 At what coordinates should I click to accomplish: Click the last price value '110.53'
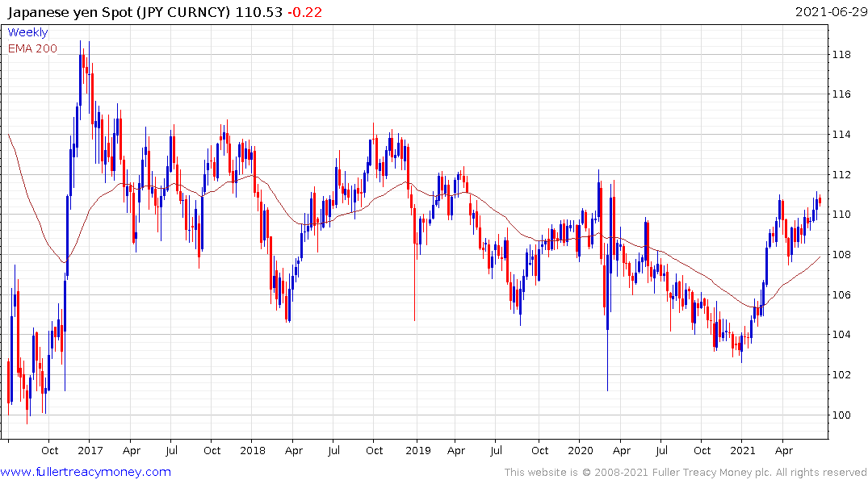(259, 12)
